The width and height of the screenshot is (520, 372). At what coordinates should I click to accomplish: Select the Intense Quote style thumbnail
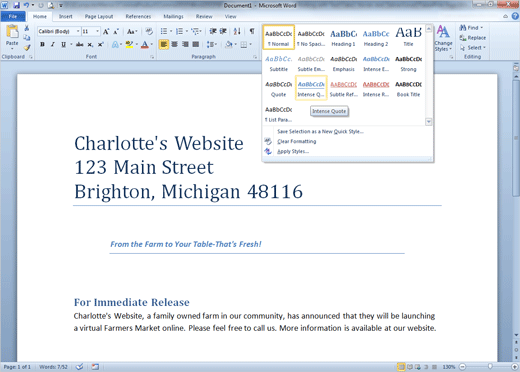click(x=311, y=88)
